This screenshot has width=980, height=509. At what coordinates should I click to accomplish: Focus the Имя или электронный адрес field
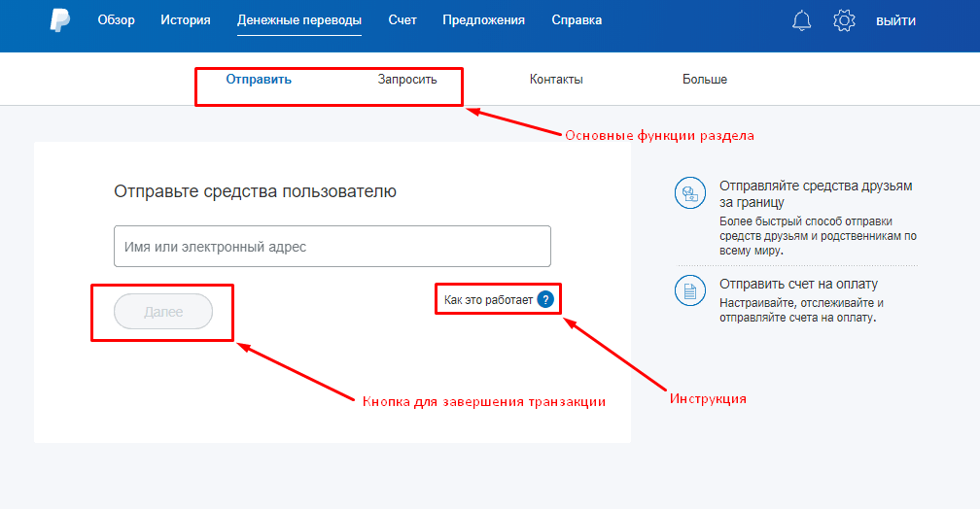[x=332, y=246]
